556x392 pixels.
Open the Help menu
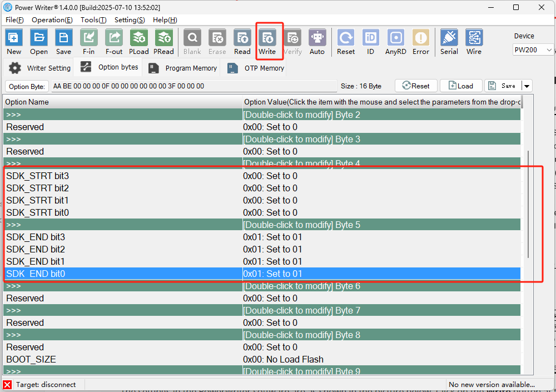pyautogui.click(x=165, y=20)
